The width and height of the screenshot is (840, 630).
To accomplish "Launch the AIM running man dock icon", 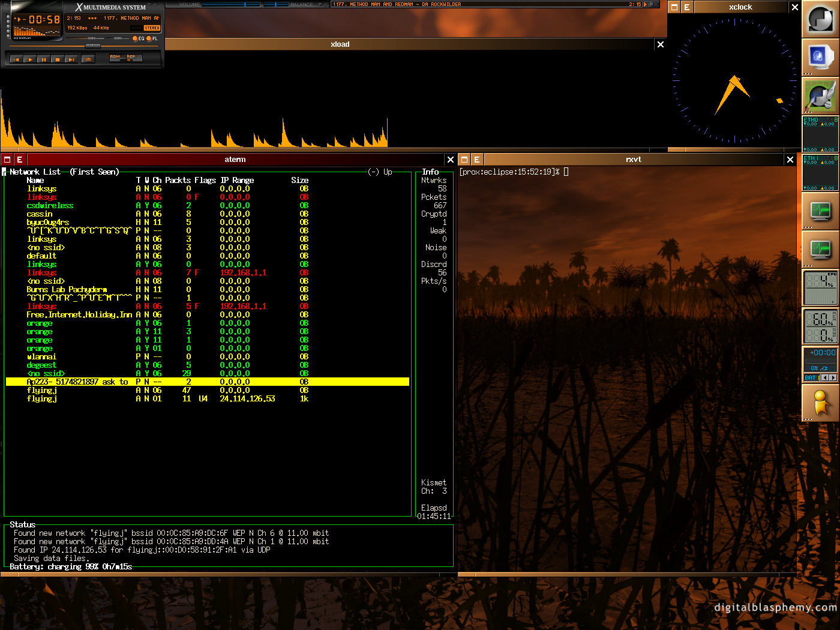I will click(x=821, y=403).
